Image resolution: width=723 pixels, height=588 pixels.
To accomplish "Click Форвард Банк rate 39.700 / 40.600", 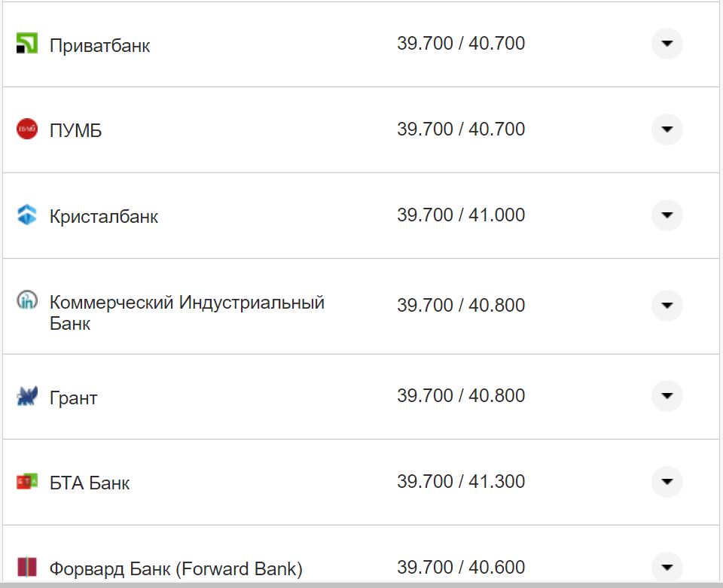I will (461, 568).
